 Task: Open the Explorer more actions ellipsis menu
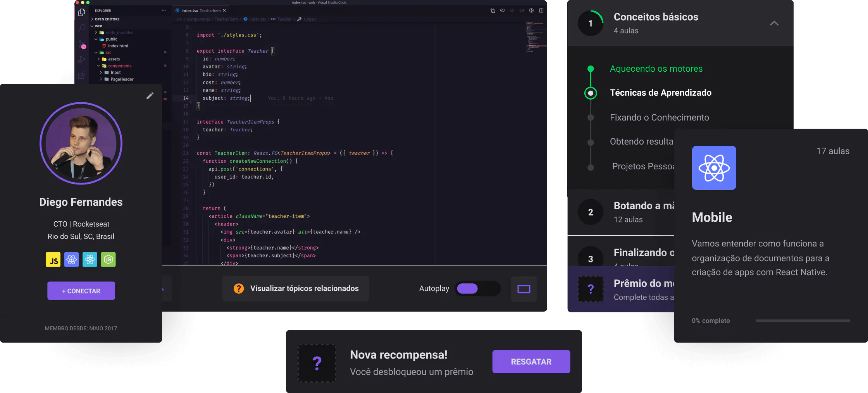point(164,10)
